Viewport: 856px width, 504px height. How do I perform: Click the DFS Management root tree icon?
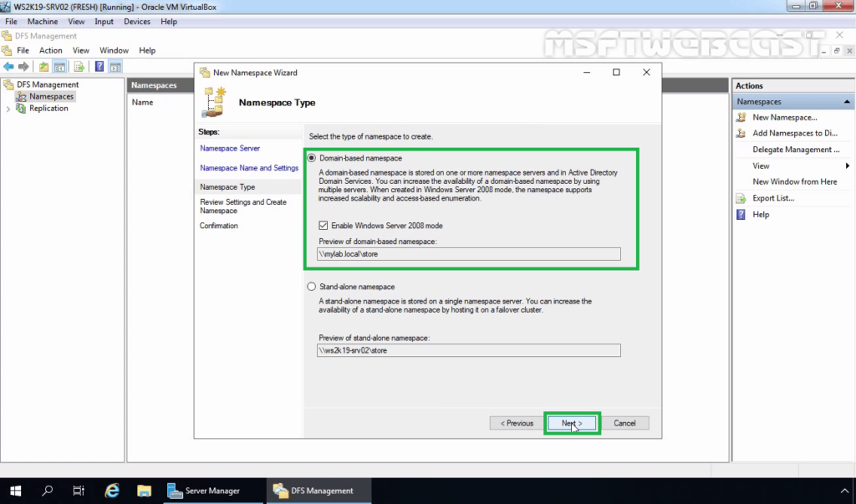(x=8, y=84)
